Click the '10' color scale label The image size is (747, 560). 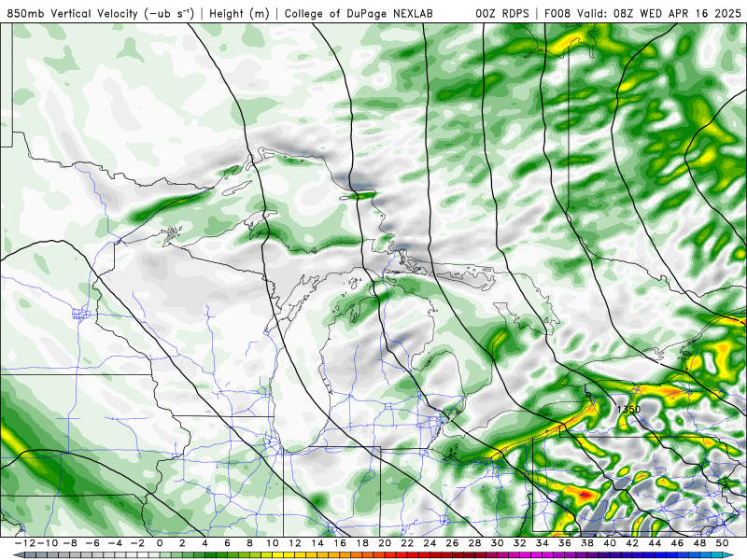click(272, 543)
